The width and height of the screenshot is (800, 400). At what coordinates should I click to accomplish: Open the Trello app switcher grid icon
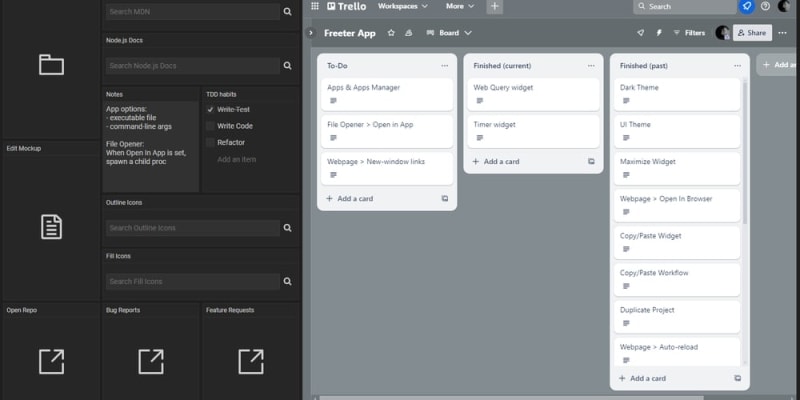pos(315,6)
